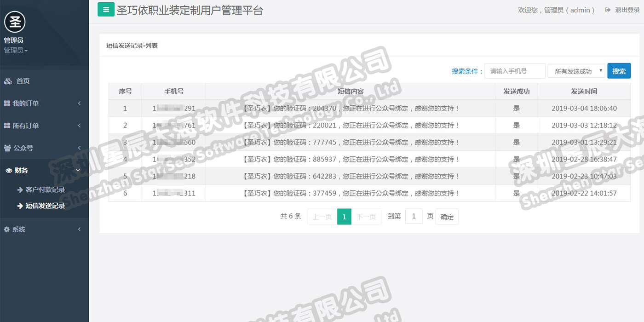This screenshot has width=644, height=322.
Task: Expand 我的订单 menu chevron
Action: tap(79, 103)
